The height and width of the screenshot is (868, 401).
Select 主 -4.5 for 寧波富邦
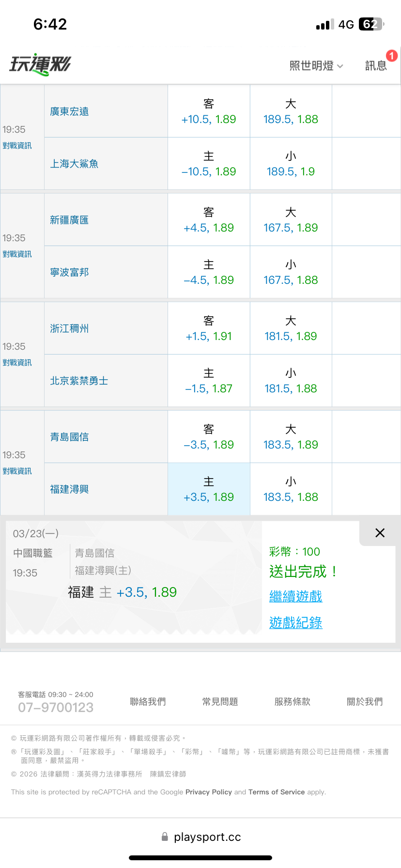click(209, 273)
